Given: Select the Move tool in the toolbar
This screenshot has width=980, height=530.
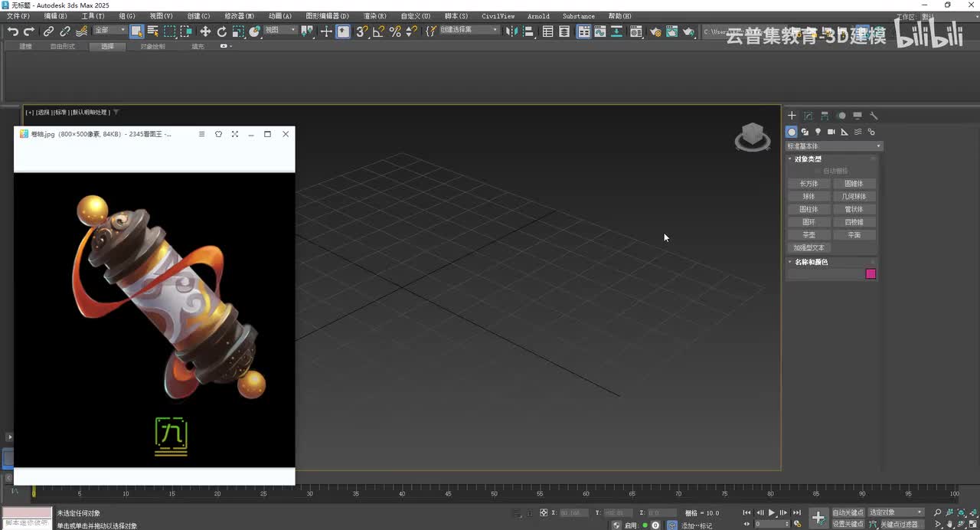Looking at the screenshot, I should (x=205, y=31).
